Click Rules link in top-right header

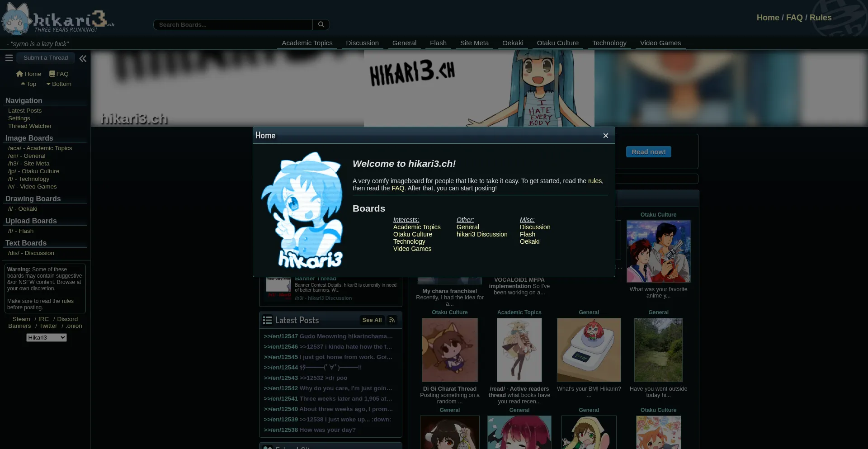(821, 18)
